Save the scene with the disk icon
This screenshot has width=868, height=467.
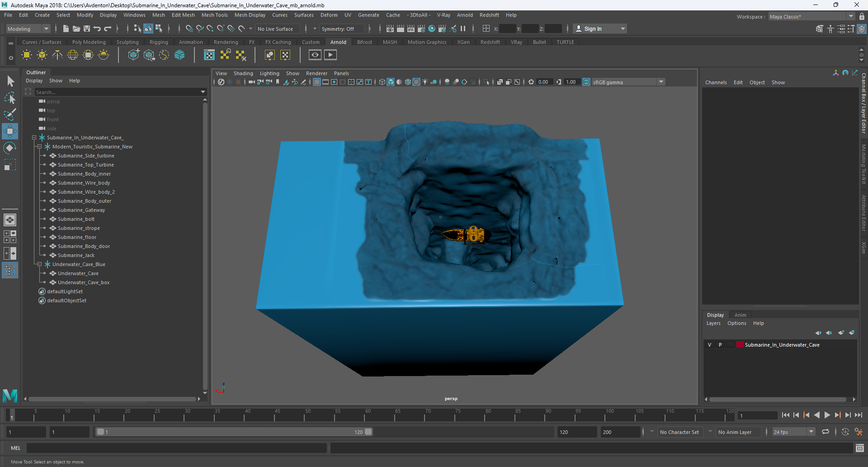[87, 29]
